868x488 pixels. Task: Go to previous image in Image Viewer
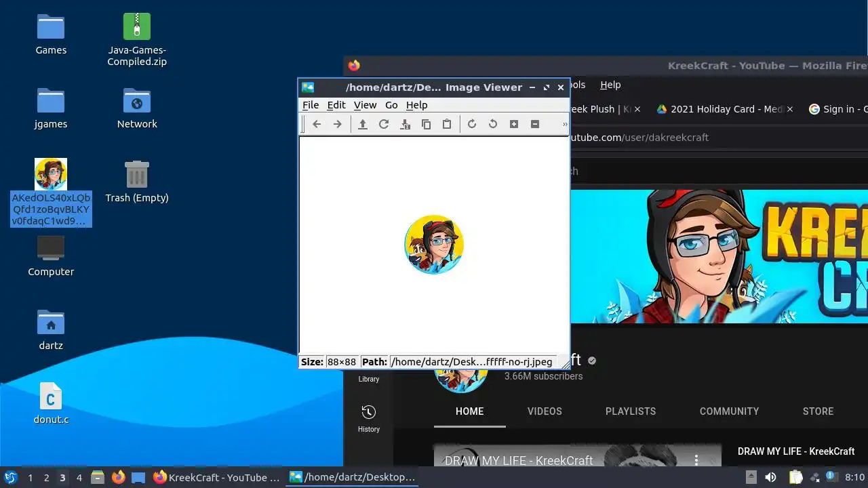pos(317,124)
